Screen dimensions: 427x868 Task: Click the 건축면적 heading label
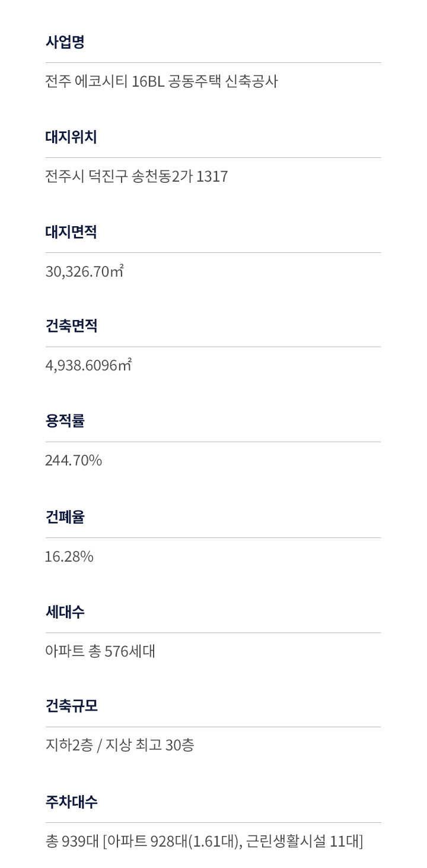tap(71, 326)
